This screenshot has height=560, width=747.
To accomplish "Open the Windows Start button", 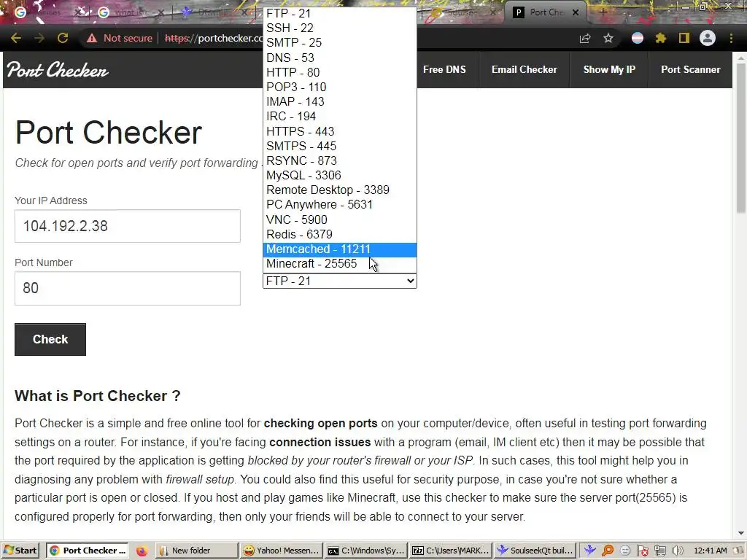I will 20,551.
